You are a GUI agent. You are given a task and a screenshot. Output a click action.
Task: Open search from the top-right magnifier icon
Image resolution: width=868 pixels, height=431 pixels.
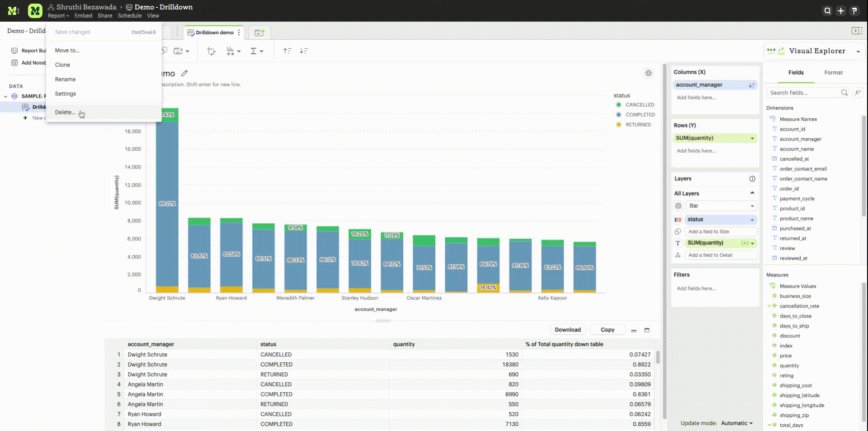coord(827,11)
